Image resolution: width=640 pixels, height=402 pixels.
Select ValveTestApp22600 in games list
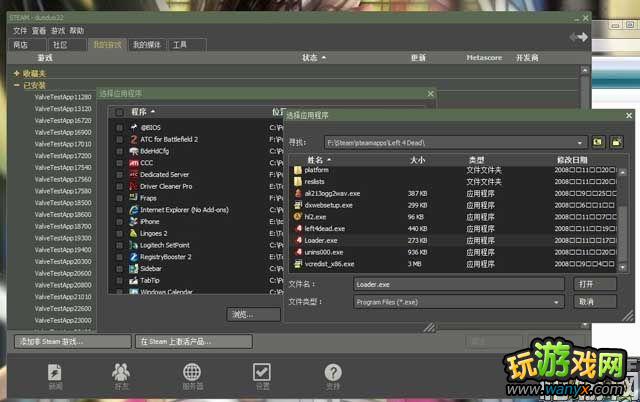pyautogui.click(x=63, y=309)
